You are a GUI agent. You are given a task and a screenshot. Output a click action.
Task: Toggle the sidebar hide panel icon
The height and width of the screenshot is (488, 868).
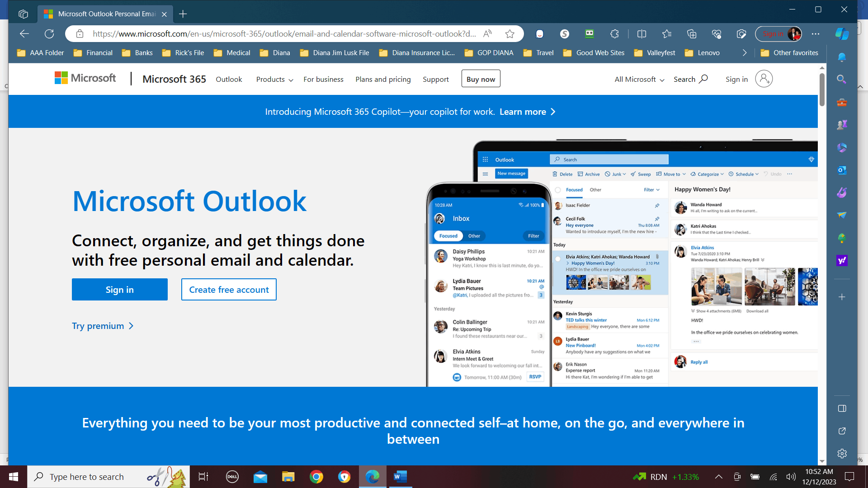tap(842, 408)
